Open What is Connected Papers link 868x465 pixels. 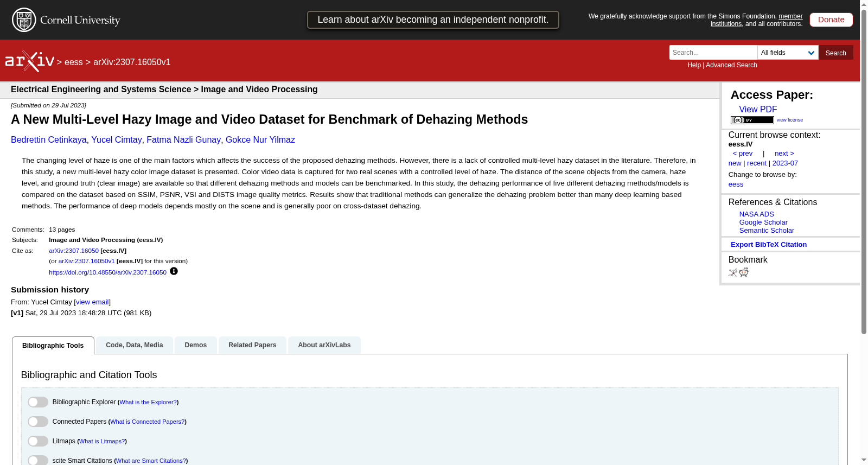148,422
